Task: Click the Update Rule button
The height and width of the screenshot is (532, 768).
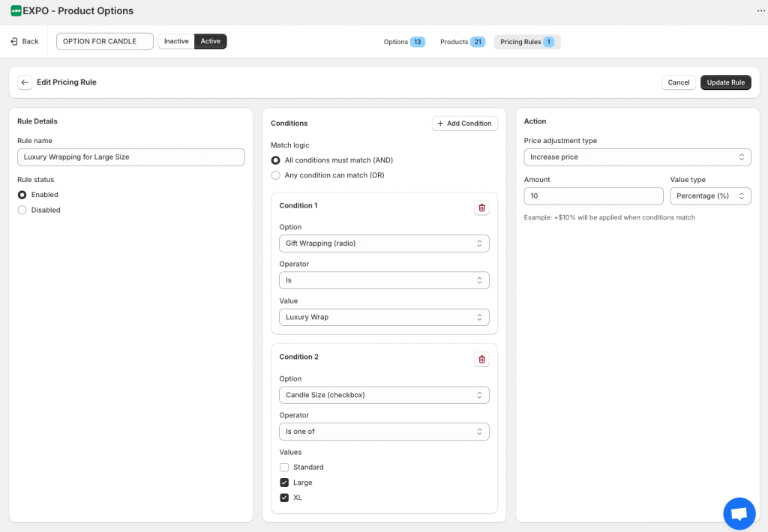Action: [725, 82]
